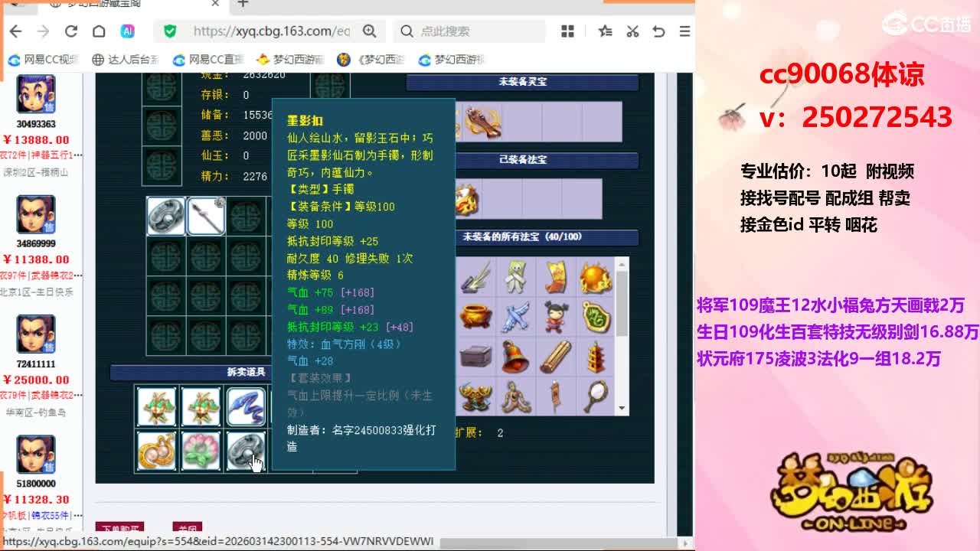
Task: Open listing priced ¥25000.00 in sidebar
Action: [36, 380]
